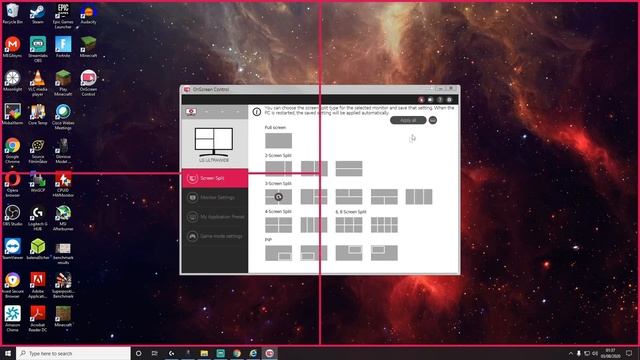The height and width of the screenshot is (360, 640).
Task: Click the red notification icon in header
Action: tap(421, 100)
